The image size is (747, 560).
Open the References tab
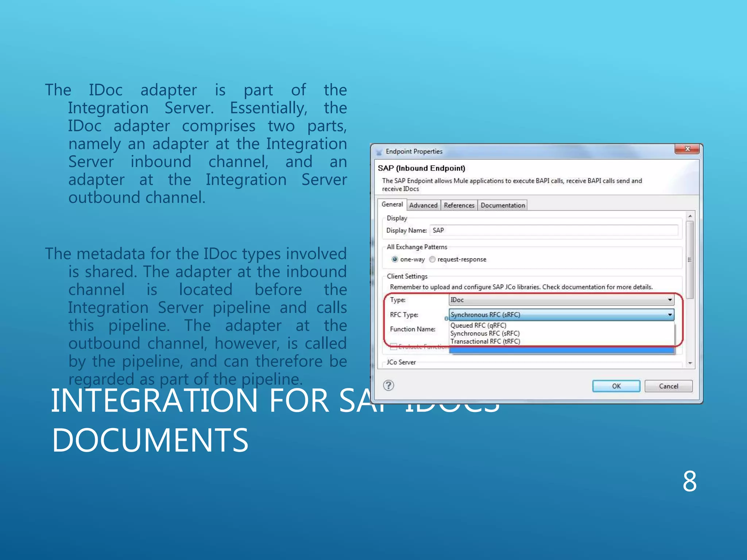tap(459, 205)
